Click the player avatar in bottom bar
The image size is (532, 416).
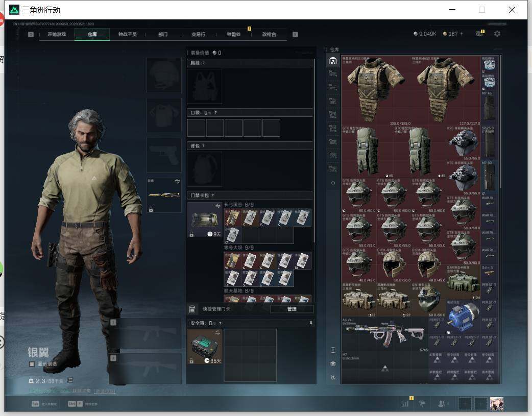(497, 404)
